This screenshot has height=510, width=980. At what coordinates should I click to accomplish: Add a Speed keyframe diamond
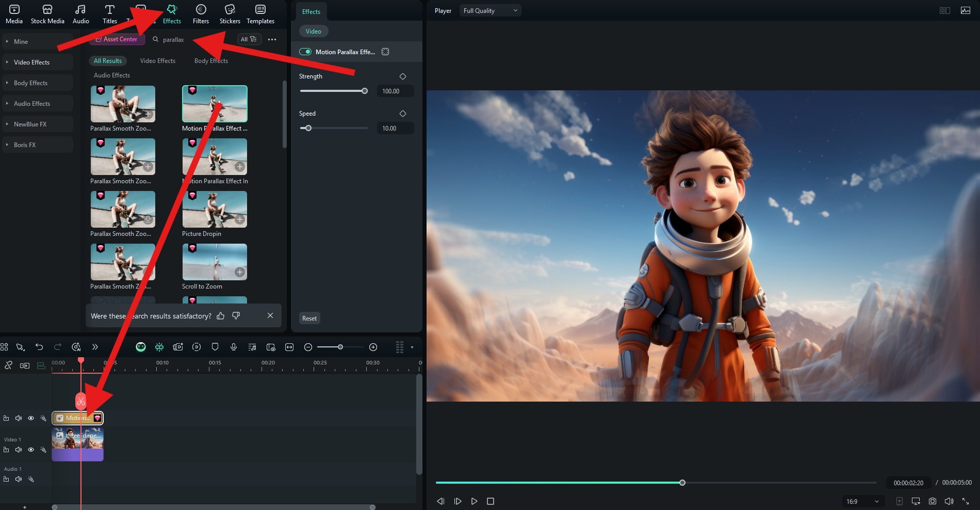[403, 114]
